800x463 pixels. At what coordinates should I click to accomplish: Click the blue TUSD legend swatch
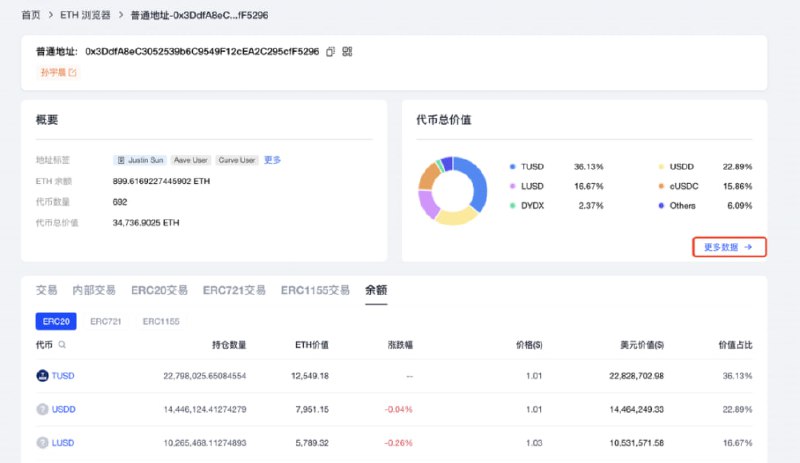click(x=512, y=166)
